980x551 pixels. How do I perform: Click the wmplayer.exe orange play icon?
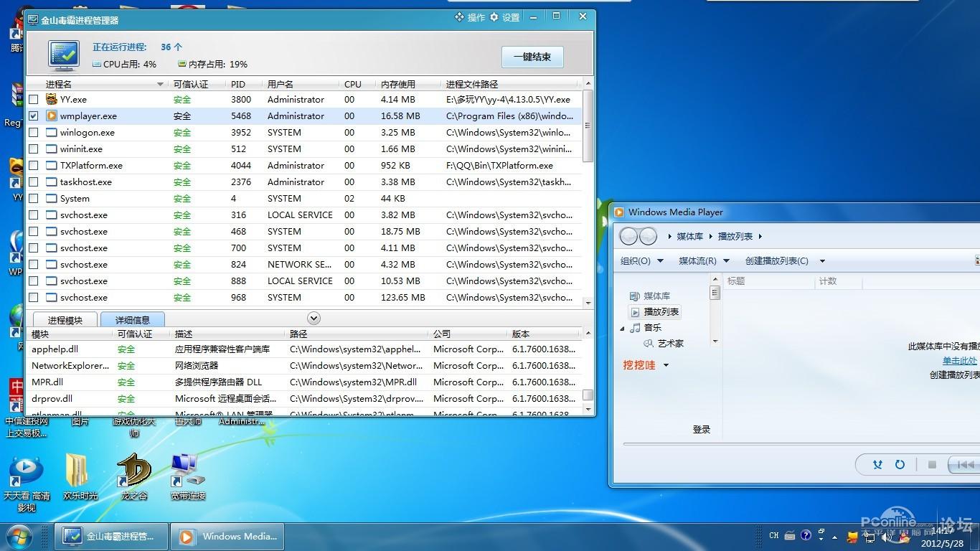coord(52,116)
